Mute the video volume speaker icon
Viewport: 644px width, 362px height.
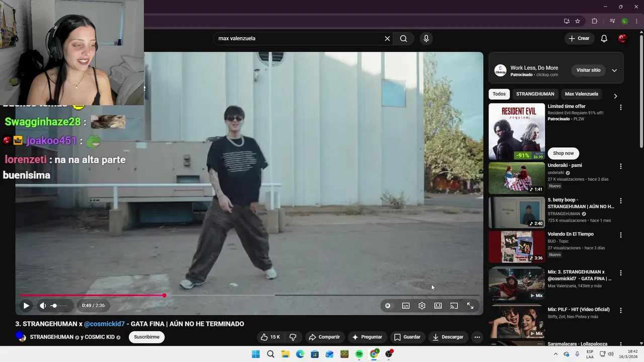(43, 305)
